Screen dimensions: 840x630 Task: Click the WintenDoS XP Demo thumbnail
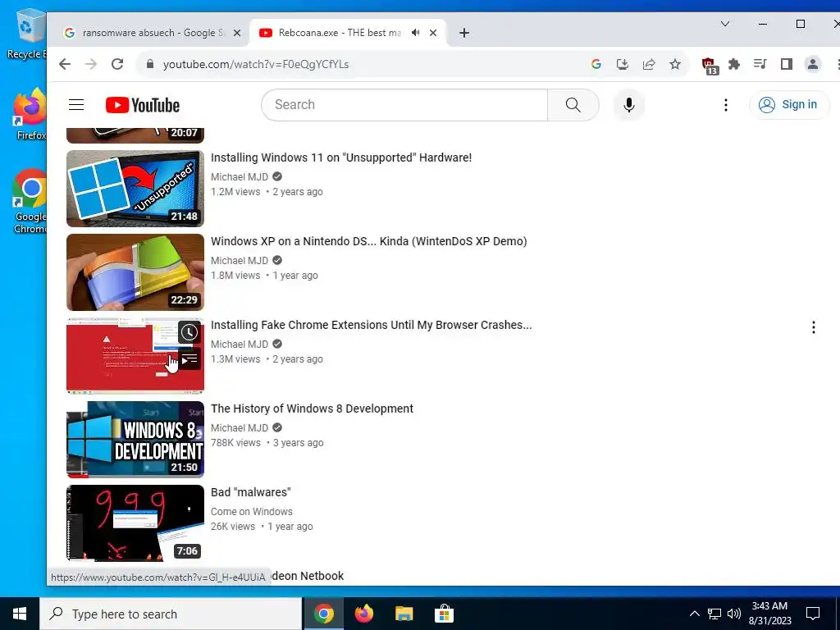click(135, 272)
